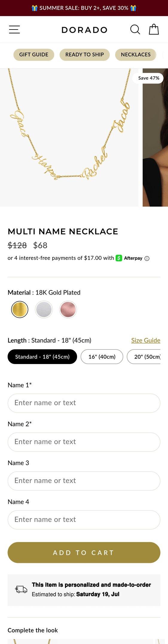Open the Size Guide link
Viewport: 168px width, 644px height.
(x=146, y=340)
